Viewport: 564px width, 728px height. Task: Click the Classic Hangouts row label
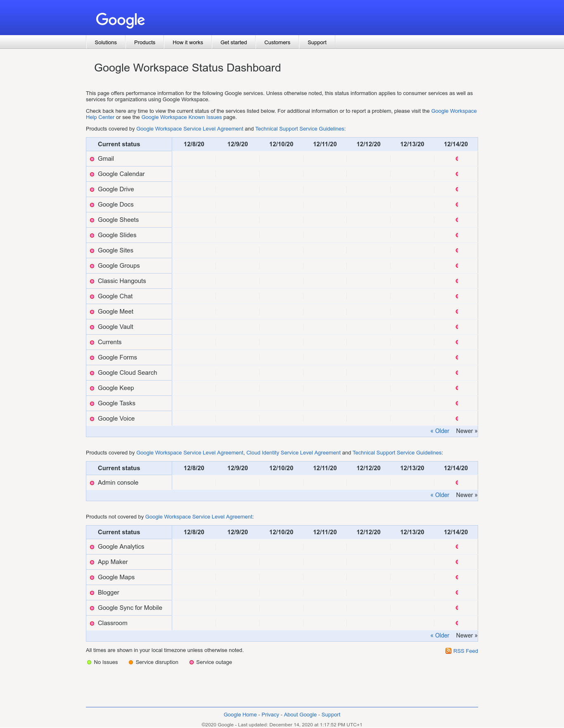[122, 281]
